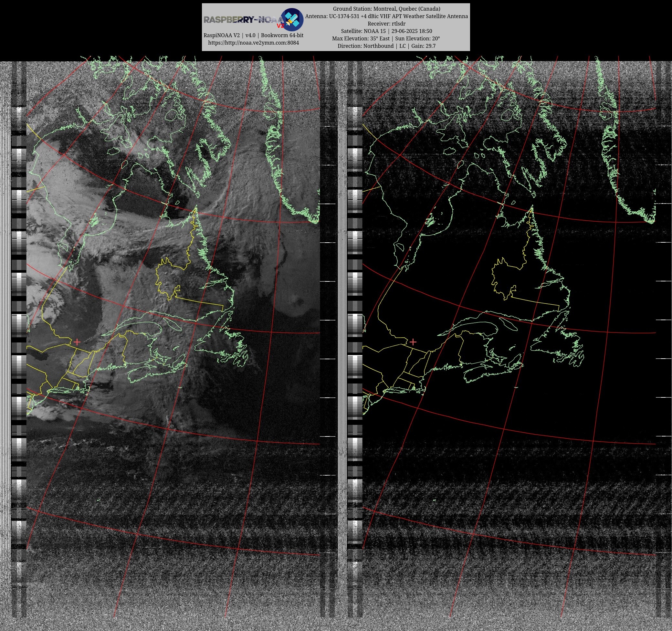Viewport: 672px width, 631px height.
Task: Click the 'Antenna: UC-1374-531' description line
Action: 386,16
